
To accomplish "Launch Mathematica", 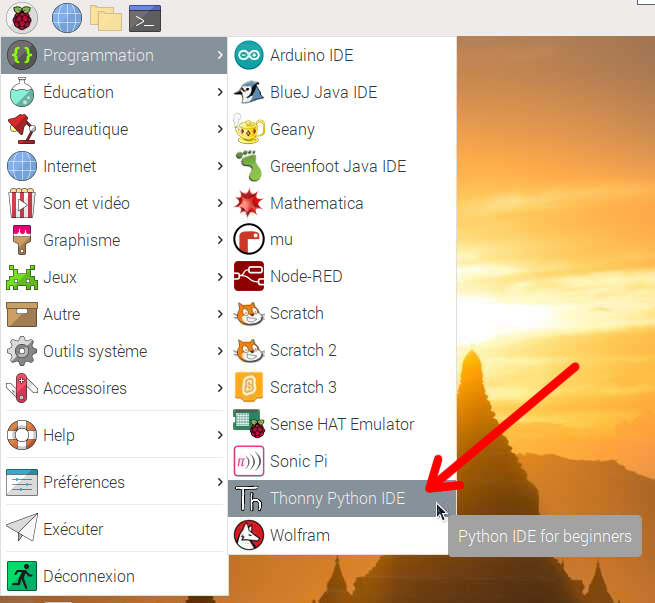I will (x=342, y=203).
